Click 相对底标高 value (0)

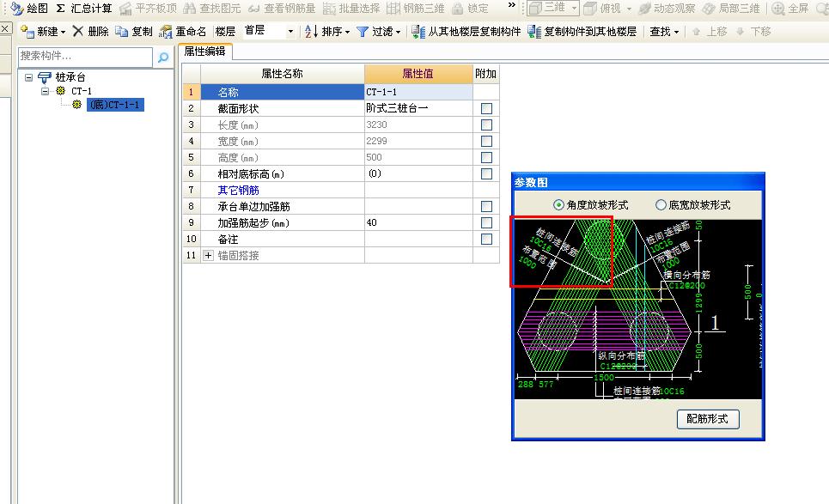pyautogui.click(x=418, y=173)
